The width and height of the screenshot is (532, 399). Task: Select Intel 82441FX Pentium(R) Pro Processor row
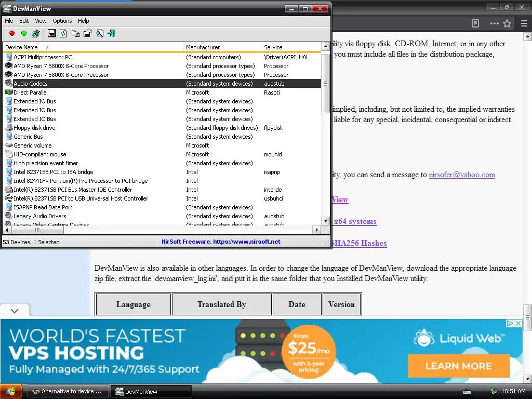162,180
